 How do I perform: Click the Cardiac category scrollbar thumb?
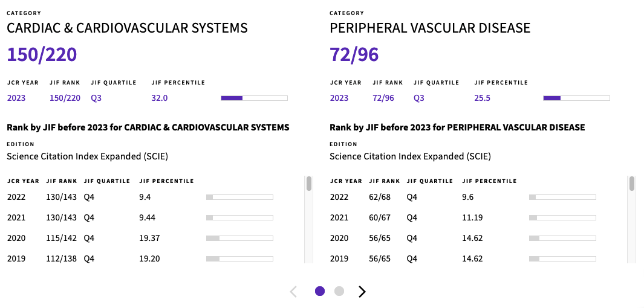pyautogui.click(x=309, y=184)
